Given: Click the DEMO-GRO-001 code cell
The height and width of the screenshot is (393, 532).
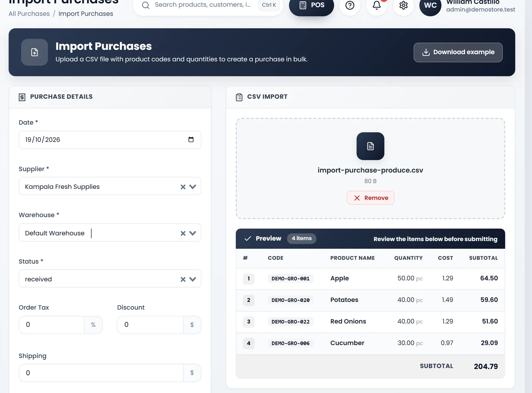Looking at the screenshot, I should 291,279.
